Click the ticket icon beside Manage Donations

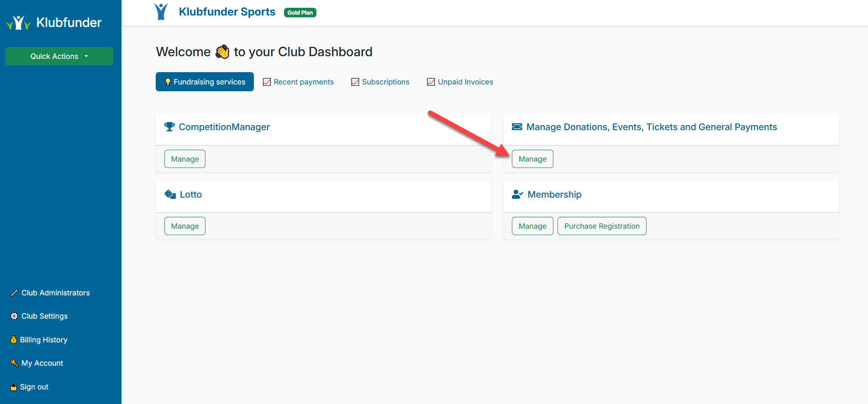517,127
